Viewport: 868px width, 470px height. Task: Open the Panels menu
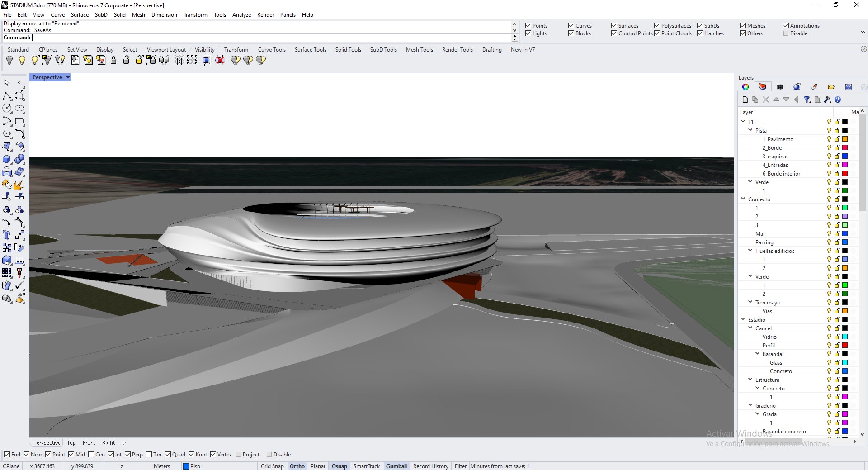click(x=288, y=15)
